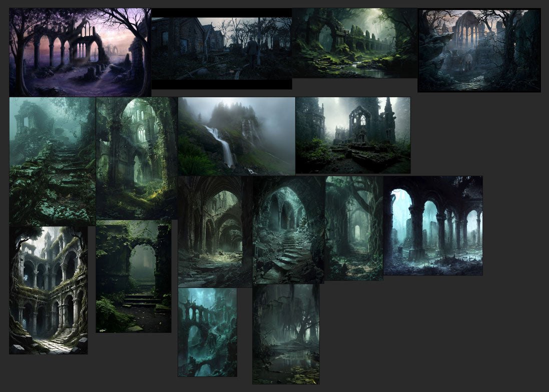Pick the blue-lit flooded colonnade image
The width and height of the screenshot is (549, 392).
433,225
